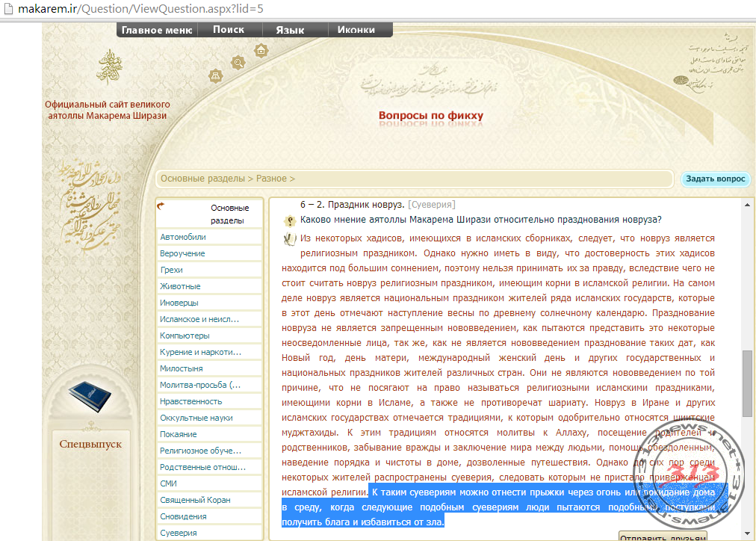
Task: Open the Курение и наркоти… category
Action: pos(210,352)
